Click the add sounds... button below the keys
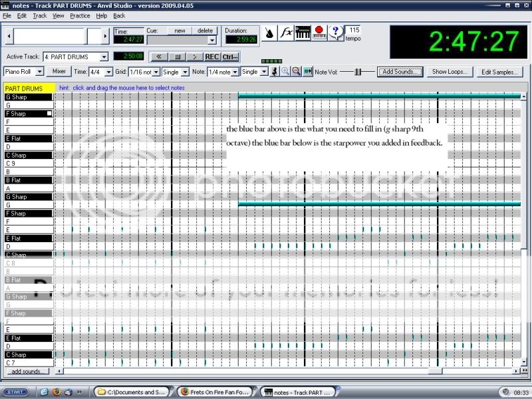 (28, 371)
